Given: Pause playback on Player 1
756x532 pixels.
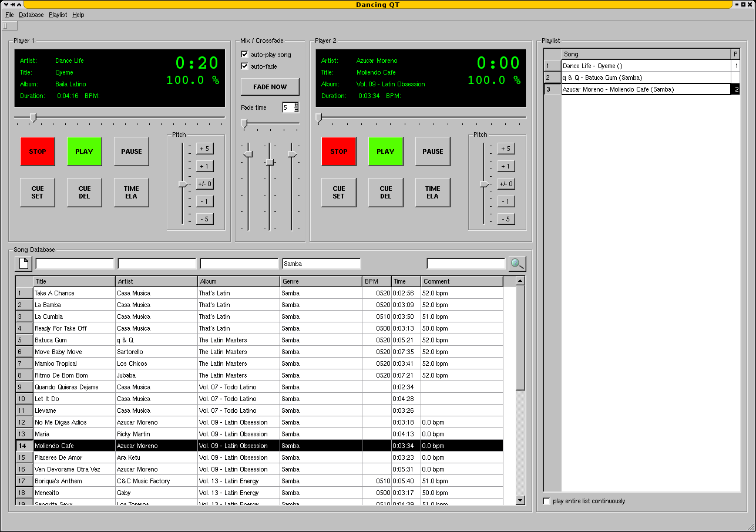Looking at the screenshot, I should pyautogui.click(x=131, y=151).
